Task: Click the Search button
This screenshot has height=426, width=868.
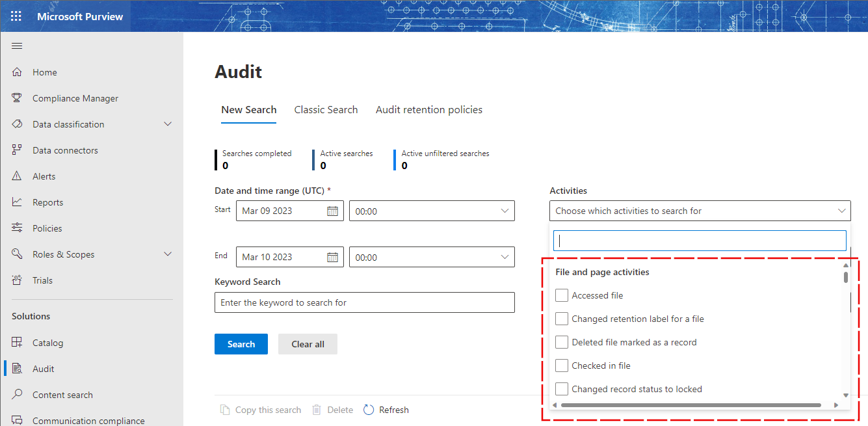Action: (241, 343)
